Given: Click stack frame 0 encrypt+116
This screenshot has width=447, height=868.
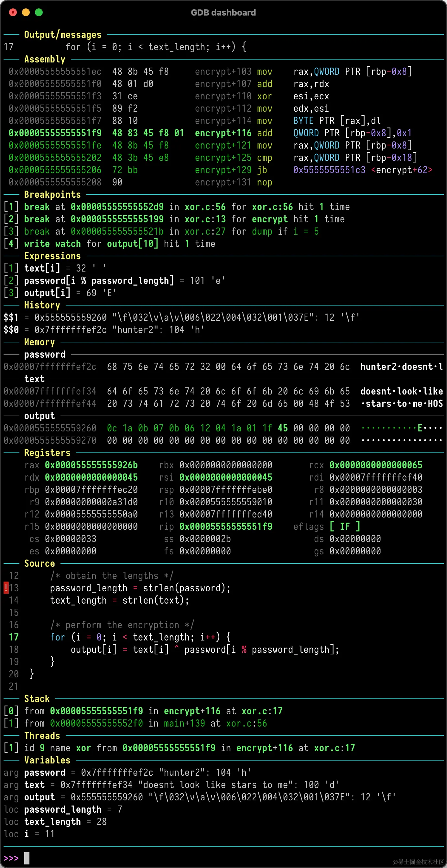Looking at the screenshot, I should click(x=143, y=711).
